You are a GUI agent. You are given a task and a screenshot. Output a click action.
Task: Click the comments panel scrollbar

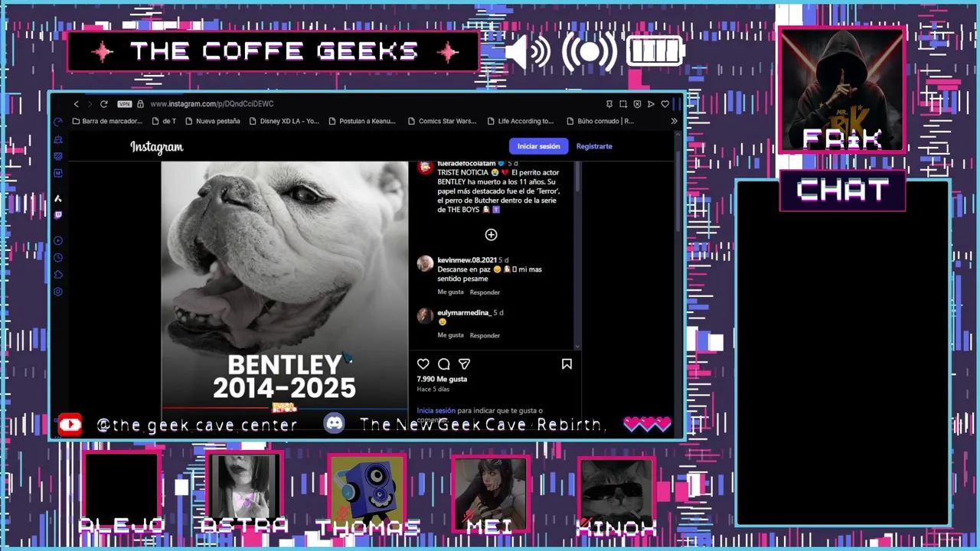click(x=577, y=178)
